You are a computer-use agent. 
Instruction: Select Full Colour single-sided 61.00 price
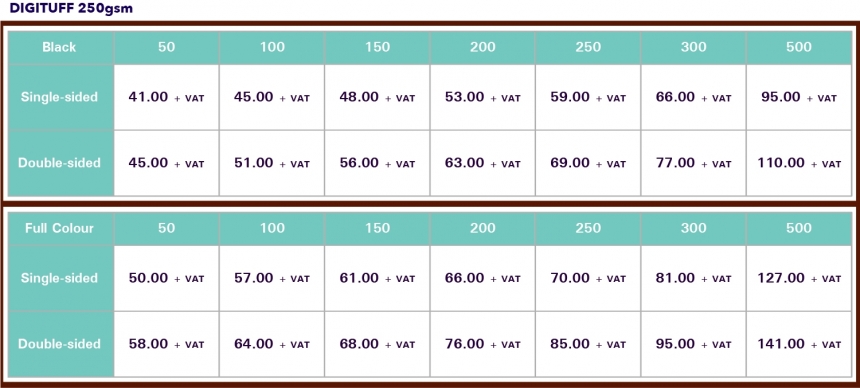(377, 278)
